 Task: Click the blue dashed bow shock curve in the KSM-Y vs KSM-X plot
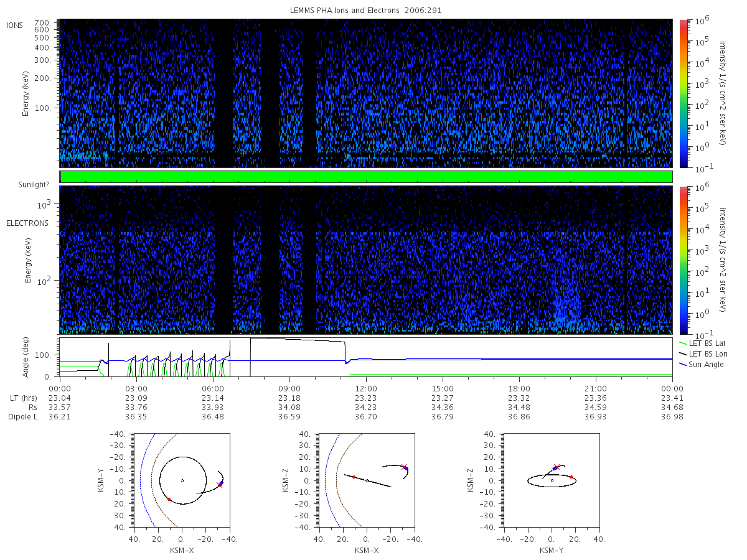(141, 480)
